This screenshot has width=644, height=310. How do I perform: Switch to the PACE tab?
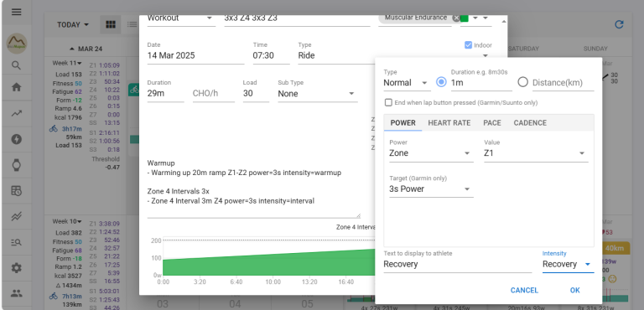(492, 123)
